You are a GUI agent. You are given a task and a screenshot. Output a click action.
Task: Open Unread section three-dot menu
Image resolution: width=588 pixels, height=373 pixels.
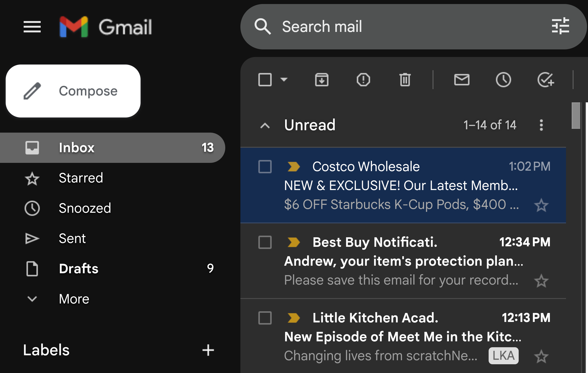[x=541, y=125]
